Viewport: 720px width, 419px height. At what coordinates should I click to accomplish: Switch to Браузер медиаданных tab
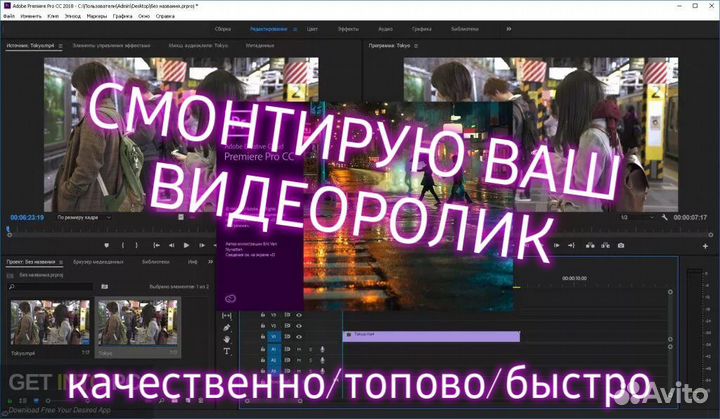(x=98, y=262)
